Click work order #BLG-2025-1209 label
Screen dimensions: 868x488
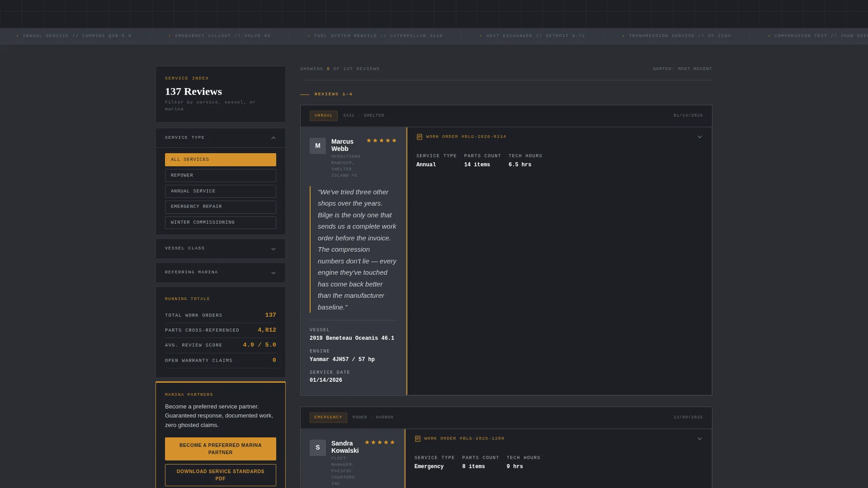464,439
